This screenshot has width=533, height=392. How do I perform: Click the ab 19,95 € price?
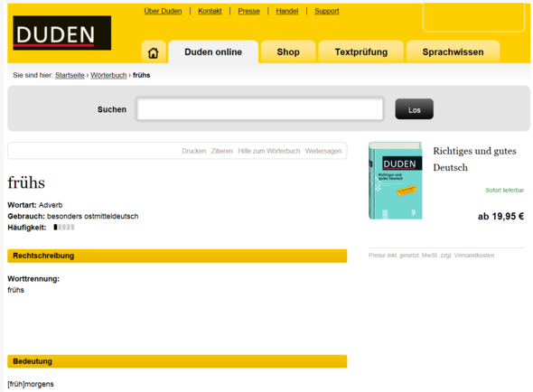tap(500, 216)
